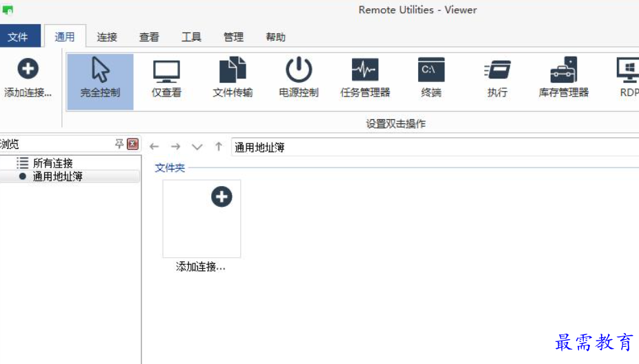Open the 帮助 ribbon tab

click(276, 37)
